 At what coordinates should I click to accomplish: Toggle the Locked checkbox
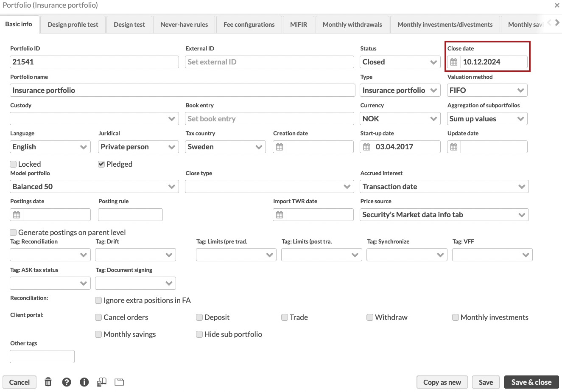(13, 164)
